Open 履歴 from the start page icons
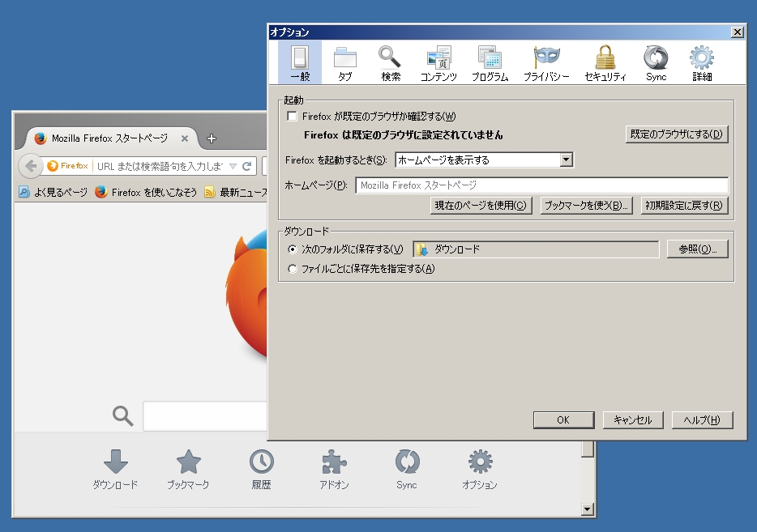 tap(260, 470)
